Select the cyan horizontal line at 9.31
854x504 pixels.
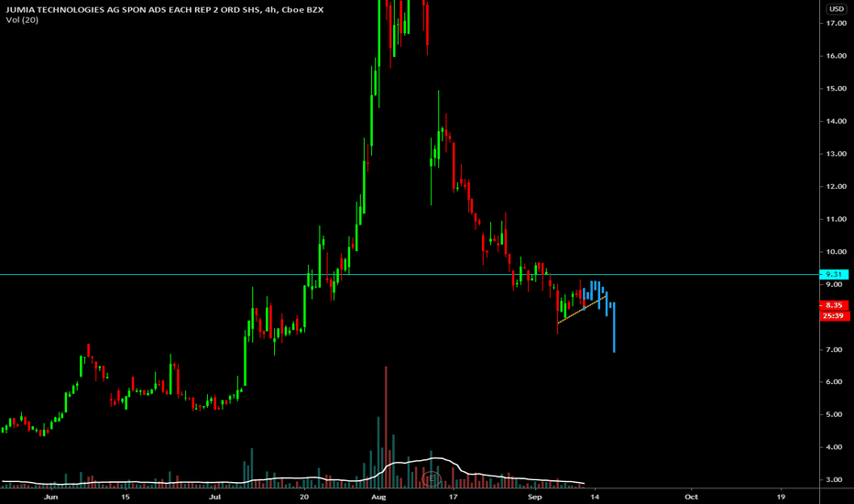(409, 275)
